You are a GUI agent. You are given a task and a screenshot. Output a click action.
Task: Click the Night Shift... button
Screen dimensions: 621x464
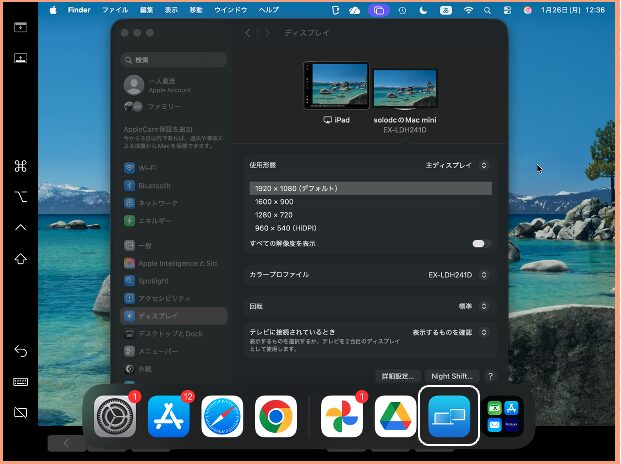(x=451, y=376)
